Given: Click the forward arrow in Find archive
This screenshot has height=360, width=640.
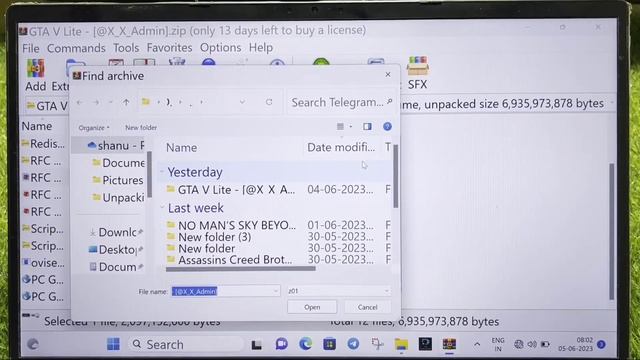Looking at the screenshot, I should click(x=96, y=102).
